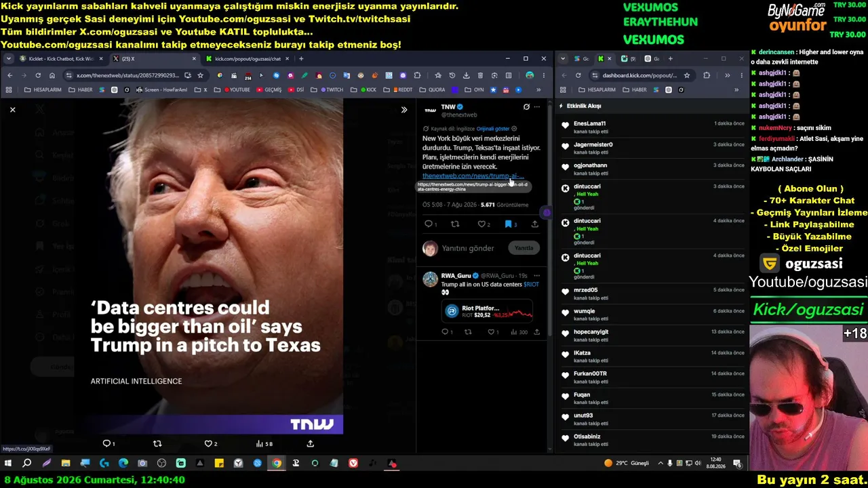
Task: Open the GEÇMİŞ bookmark
Action: pyautogui.click(x=269, y=89)
